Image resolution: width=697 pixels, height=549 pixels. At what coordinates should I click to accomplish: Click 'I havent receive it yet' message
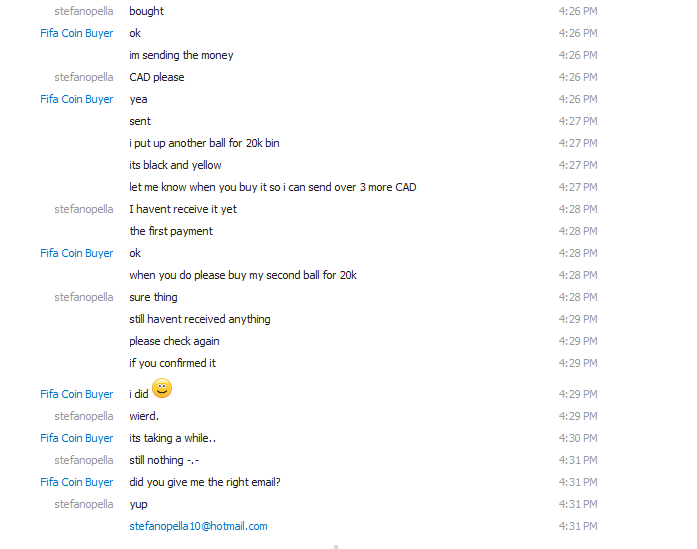183,209
